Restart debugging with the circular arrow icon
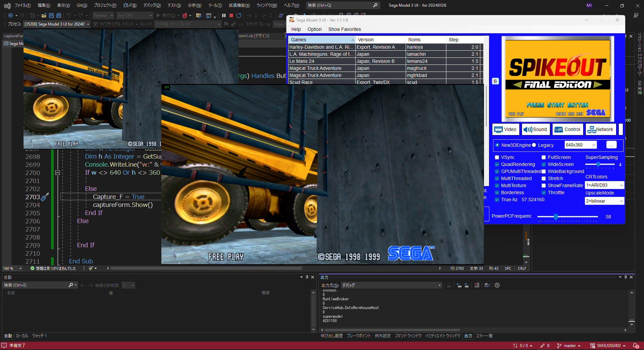 click(x=239, y=15)
